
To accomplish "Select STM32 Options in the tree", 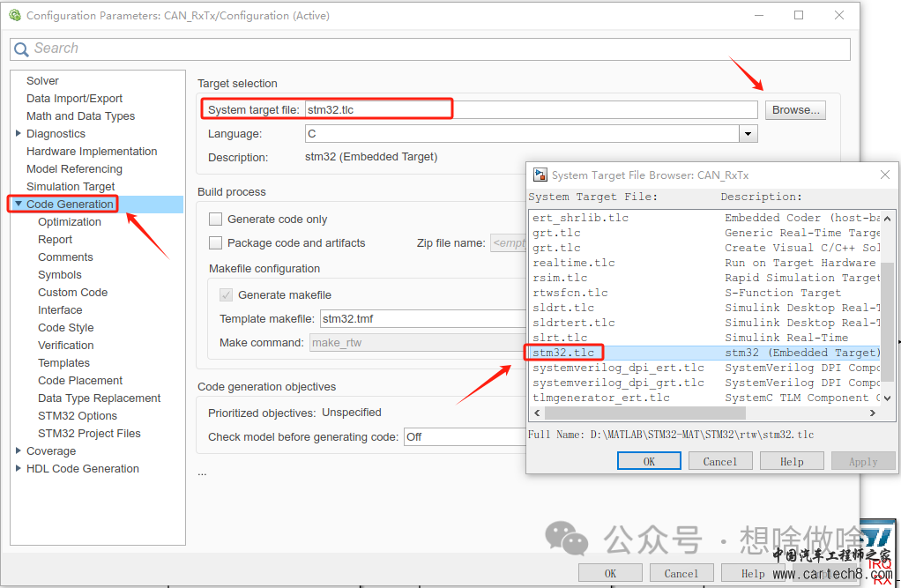I will point(78,416).
